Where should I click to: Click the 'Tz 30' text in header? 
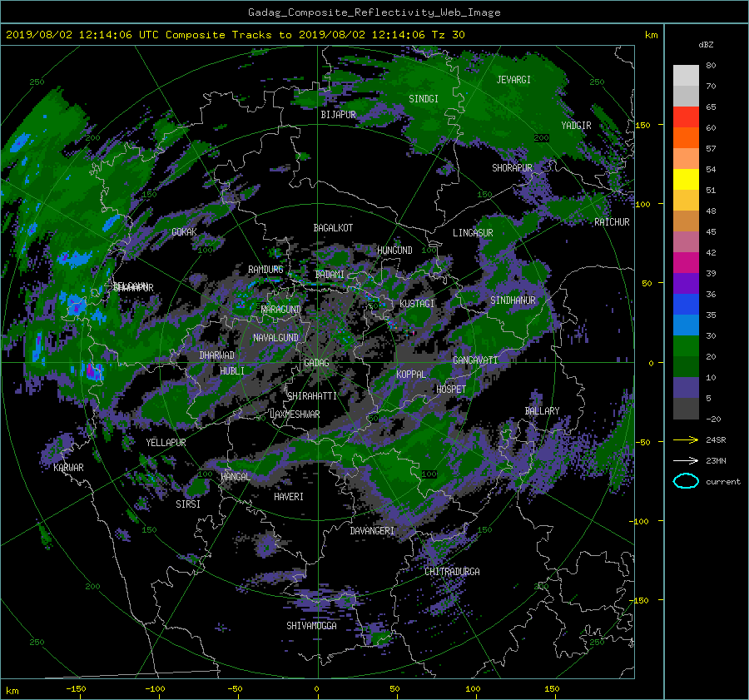(x=448, y=35)
